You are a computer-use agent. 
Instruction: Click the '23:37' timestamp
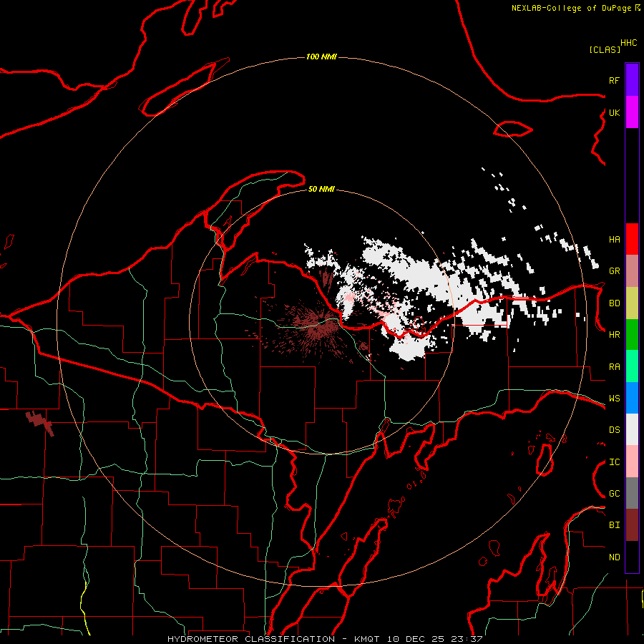467,639
